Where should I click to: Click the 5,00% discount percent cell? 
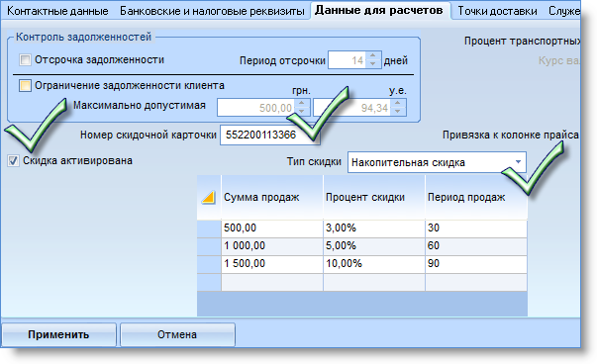pos(374,246)
